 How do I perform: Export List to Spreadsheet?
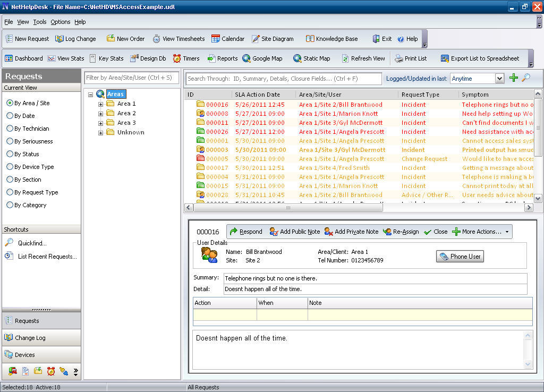[480, 58]
